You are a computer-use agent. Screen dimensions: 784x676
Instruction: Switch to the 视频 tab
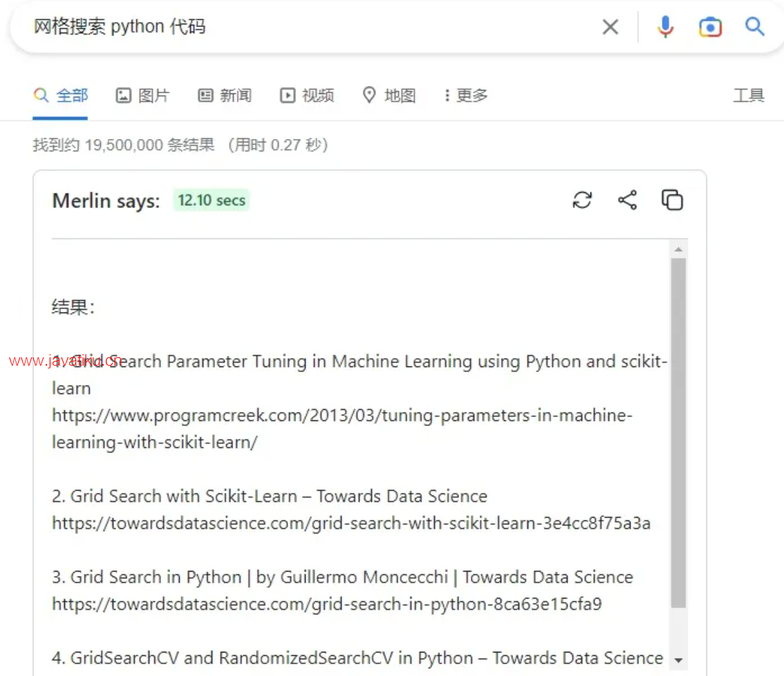306,95
